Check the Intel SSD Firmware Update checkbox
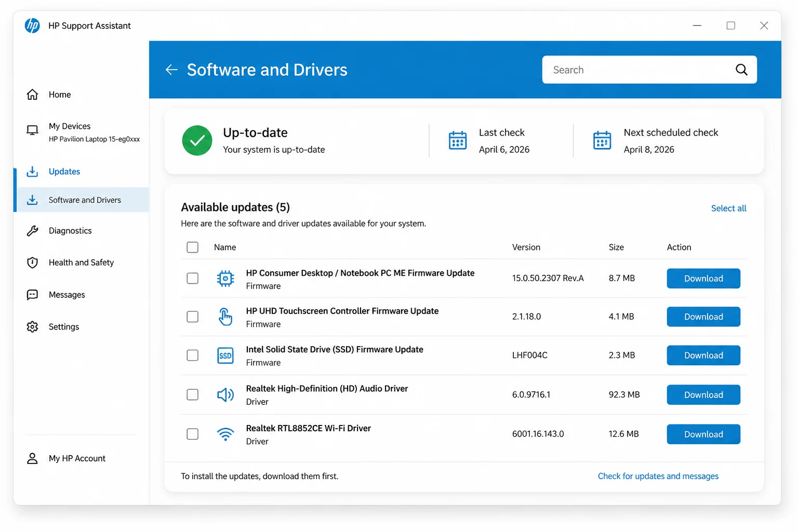798x532 pixels. pyautogui.click(x=193, y=355)
